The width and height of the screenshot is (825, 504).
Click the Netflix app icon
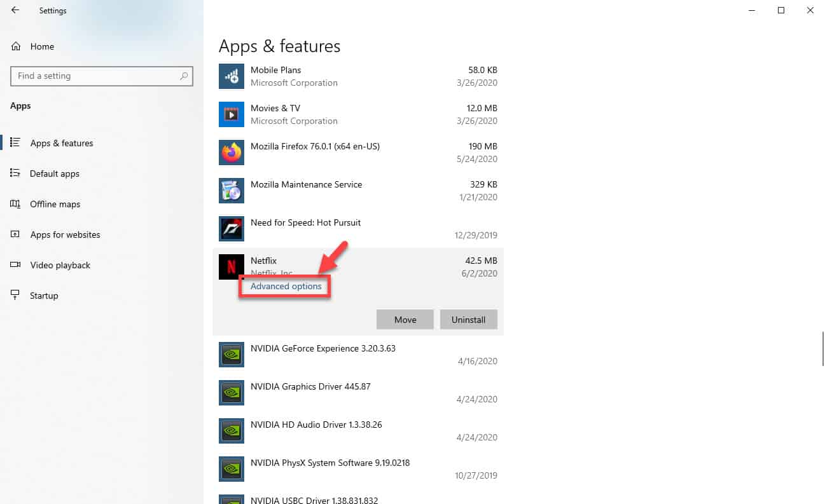coord(232,267)
